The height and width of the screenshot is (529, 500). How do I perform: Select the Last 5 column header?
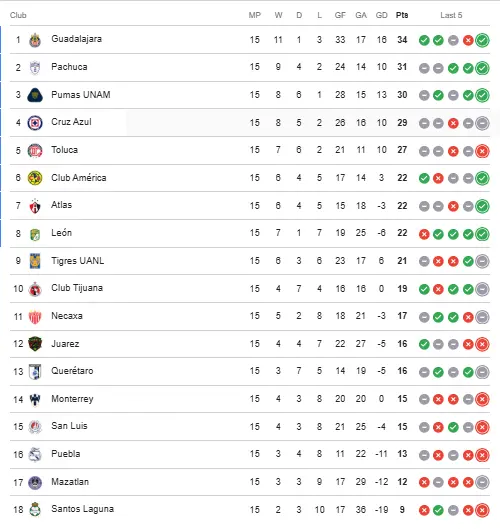coord(451,15)
